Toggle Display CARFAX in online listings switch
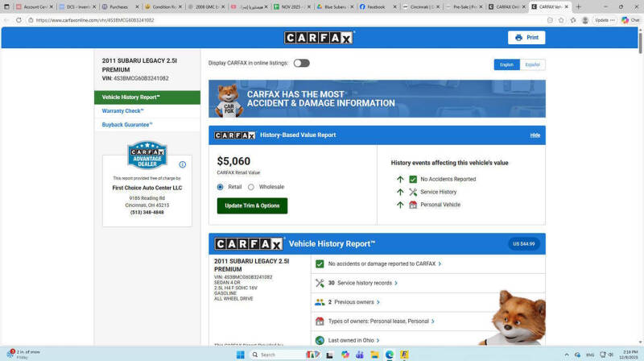 (x=301, y=63)
